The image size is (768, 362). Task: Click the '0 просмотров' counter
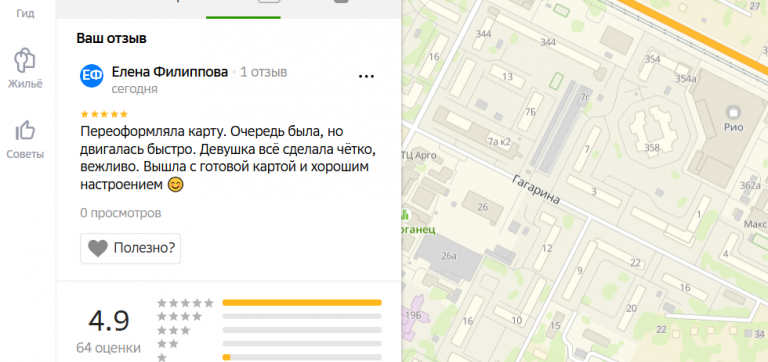(120, 214)
